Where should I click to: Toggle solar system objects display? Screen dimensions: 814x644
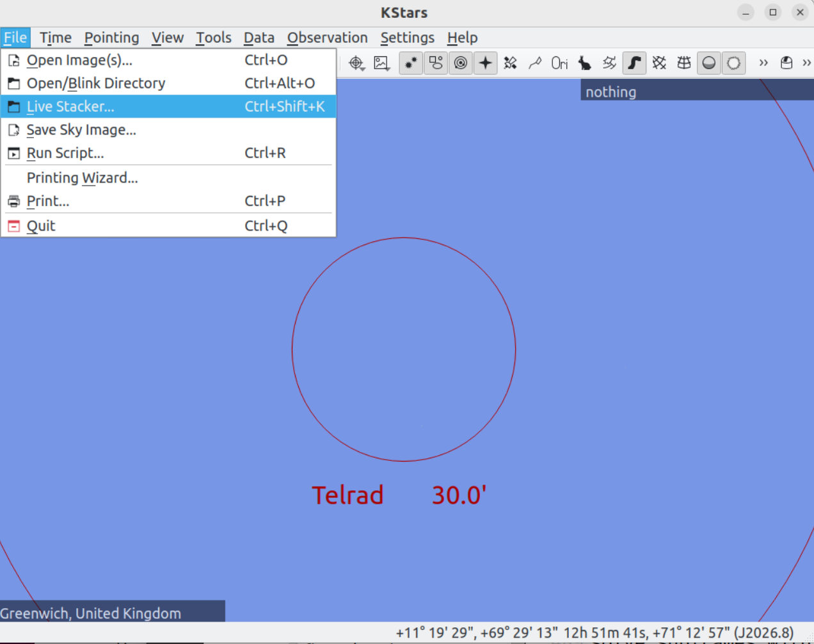pos(461,63)
